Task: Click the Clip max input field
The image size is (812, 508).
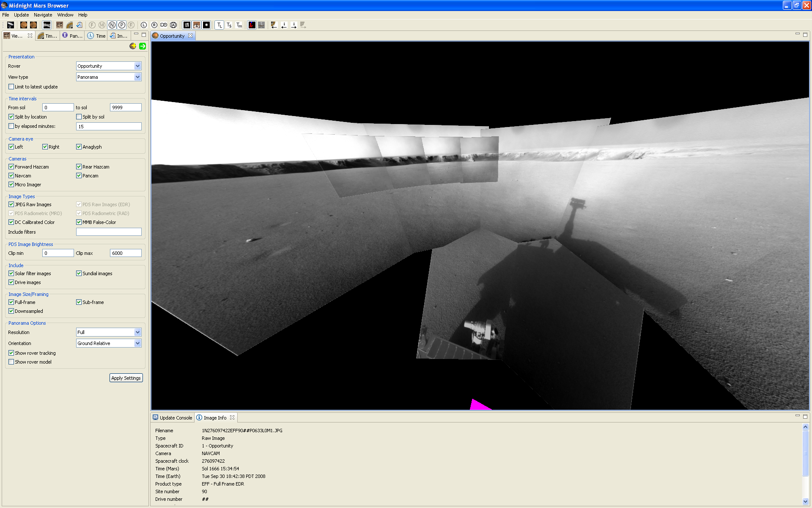Action: (x=126, y=253)
